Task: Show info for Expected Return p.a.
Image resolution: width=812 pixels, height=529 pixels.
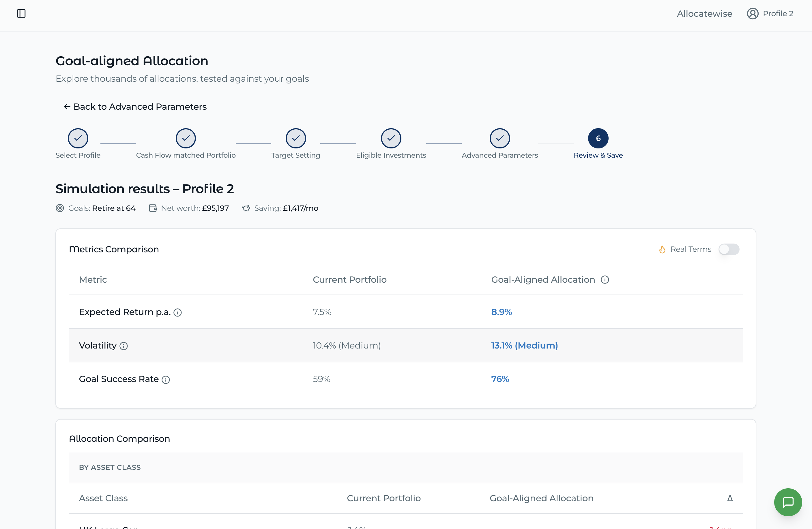Action: pos(177,312)
